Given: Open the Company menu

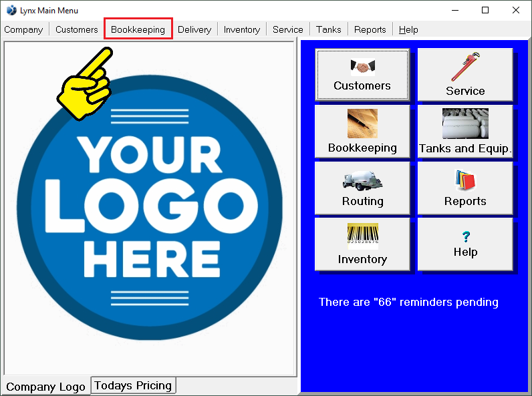Looking at the screenshot, I should 23,30.
